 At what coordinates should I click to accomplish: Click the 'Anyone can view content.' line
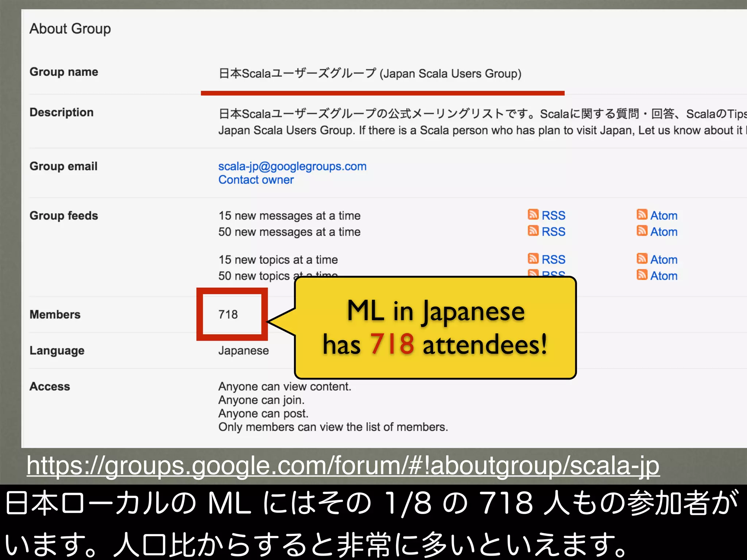(x=285, y=386)
